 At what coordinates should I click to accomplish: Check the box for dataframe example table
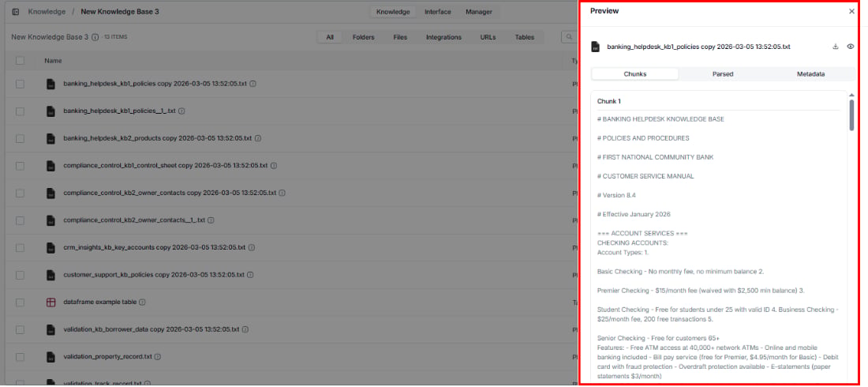tap(20, 302)
